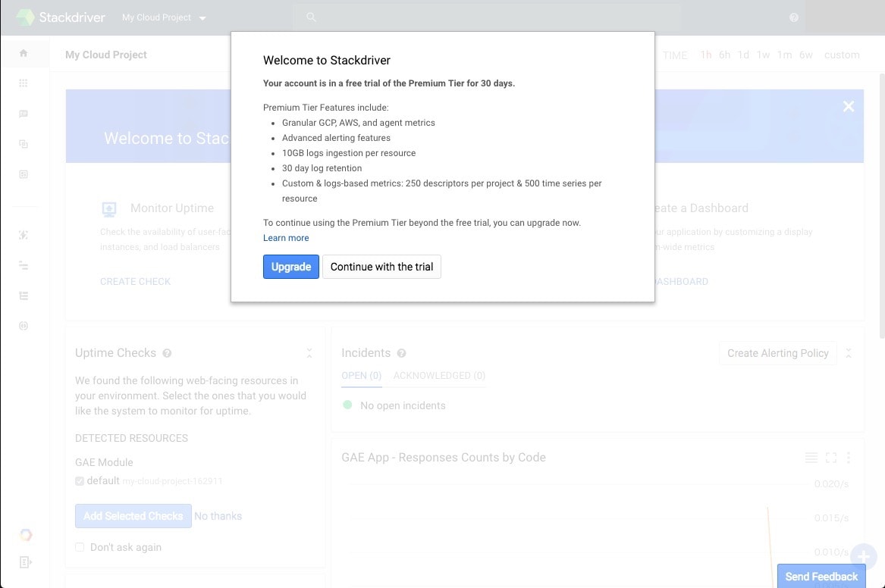
Task: Choose the custom time range
Action: (x=842, y=55)
